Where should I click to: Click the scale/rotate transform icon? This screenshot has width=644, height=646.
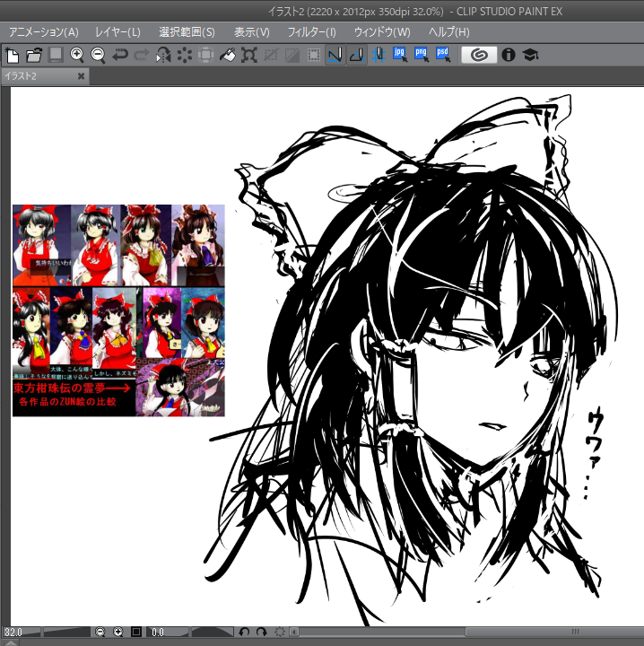249,56
